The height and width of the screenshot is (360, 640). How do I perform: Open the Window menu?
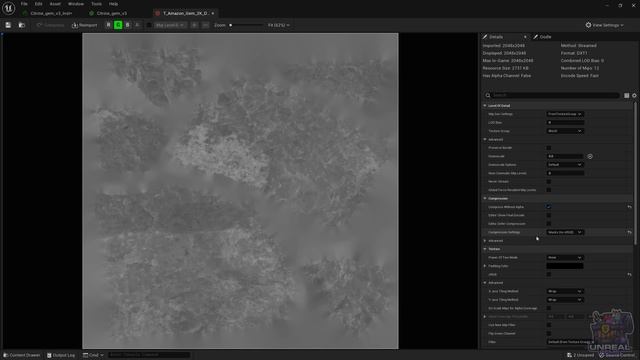[x=76, y=4]
